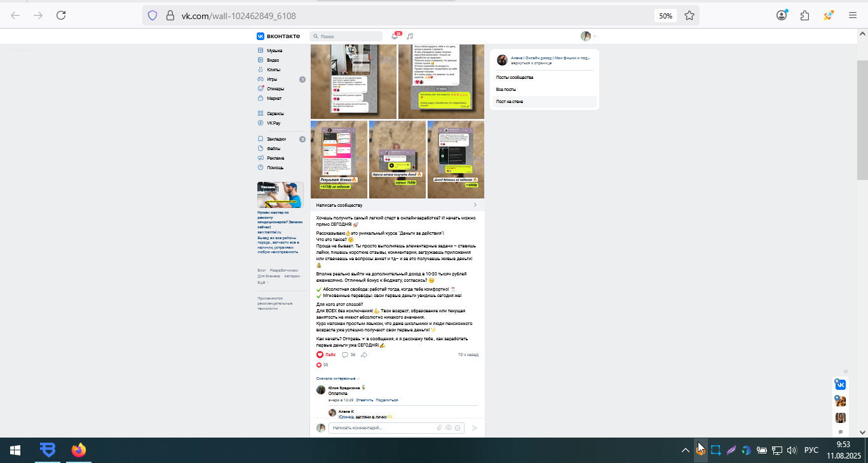Open Клипы in VK sidebar
The height and width of the screenshot is (463, 868).
(273, 69)
